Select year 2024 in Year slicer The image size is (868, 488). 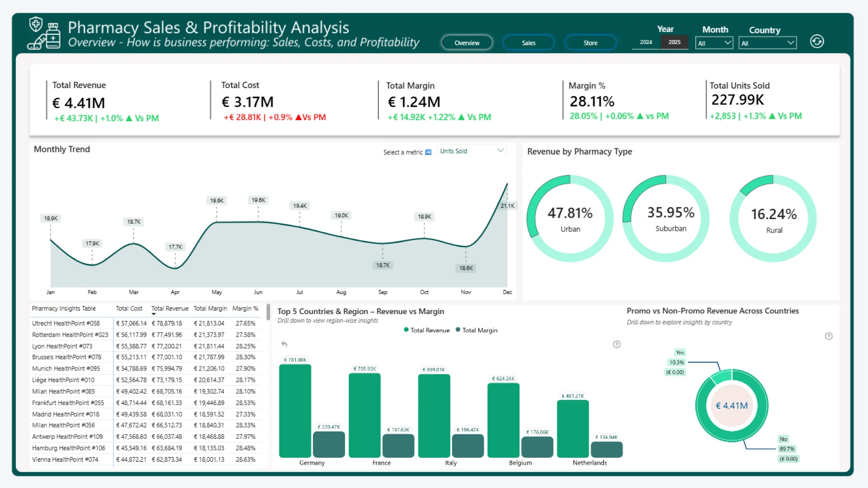(x=646, y=42)
